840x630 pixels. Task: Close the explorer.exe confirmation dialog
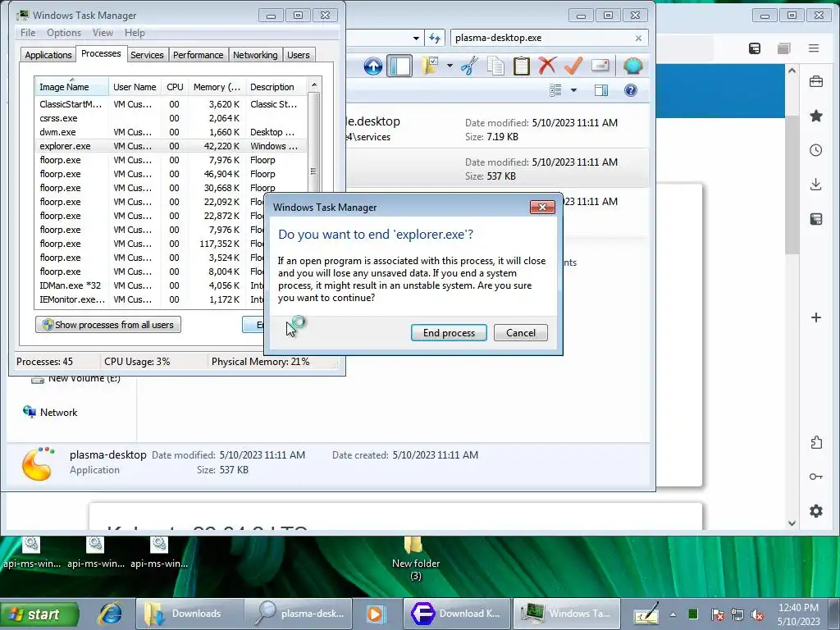point(542,208)
